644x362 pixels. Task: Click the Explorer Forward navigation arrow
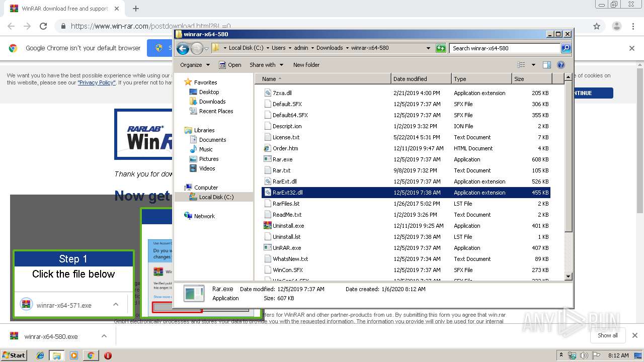197,48
